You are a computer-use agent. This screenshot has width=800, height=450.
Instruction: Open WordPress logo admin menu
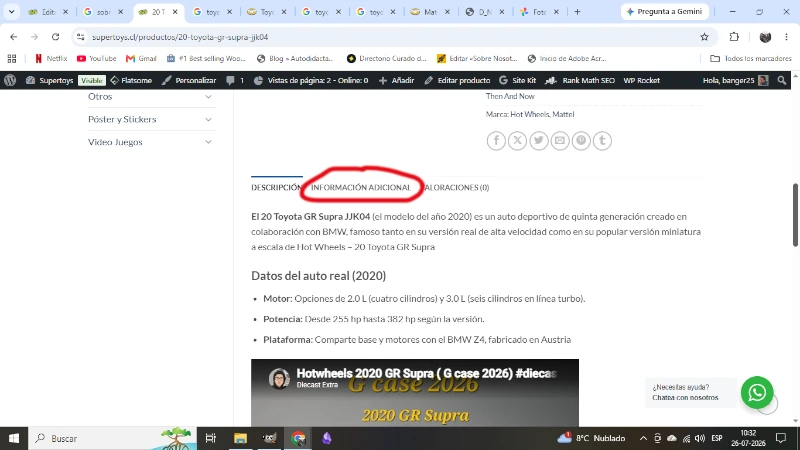tap(10, 80)
